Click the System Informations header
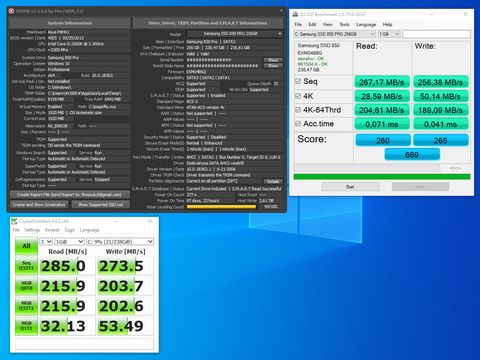 pos(70,23)
